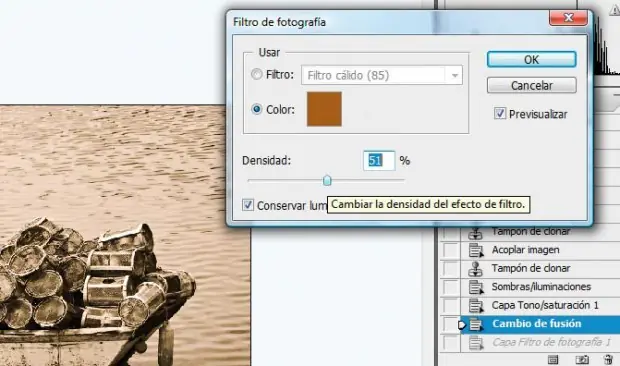Click the new snapshot camera icon

pyautogui.click(x=582, y=360)
